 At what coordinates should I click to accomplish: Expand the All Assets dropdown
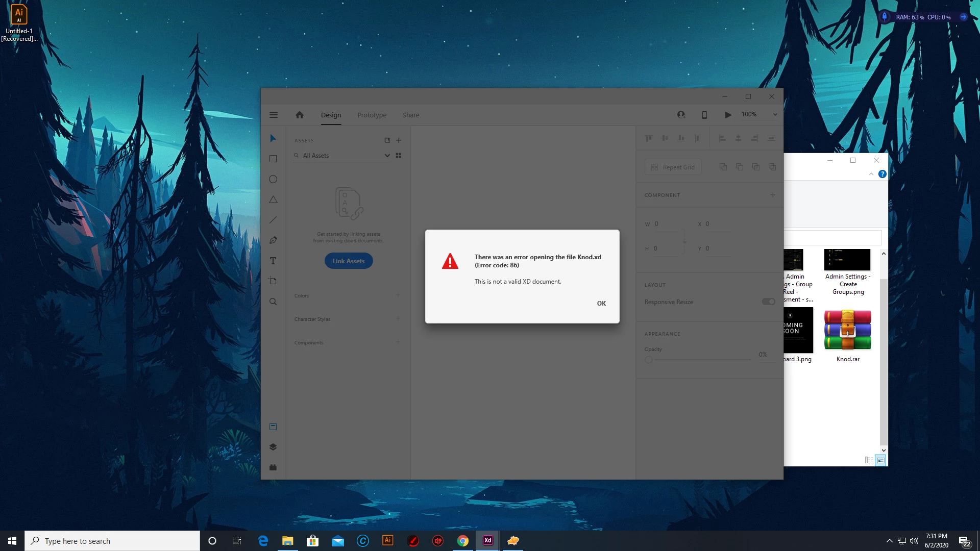[387, 156]
